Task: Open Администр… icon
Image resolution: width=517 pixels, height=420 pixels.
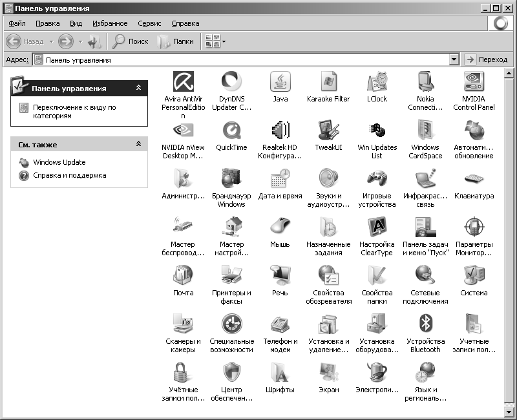Action: pos(184,178)
